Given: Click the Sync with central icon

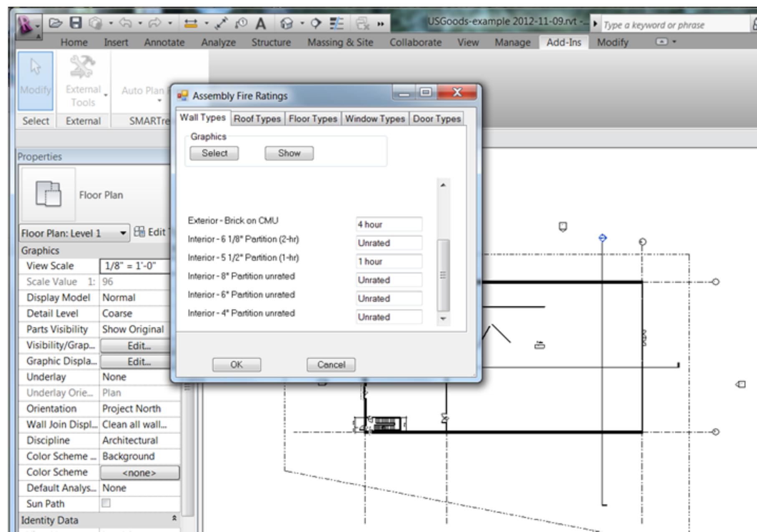Looking at the screenshot, I should pos(96,24).
